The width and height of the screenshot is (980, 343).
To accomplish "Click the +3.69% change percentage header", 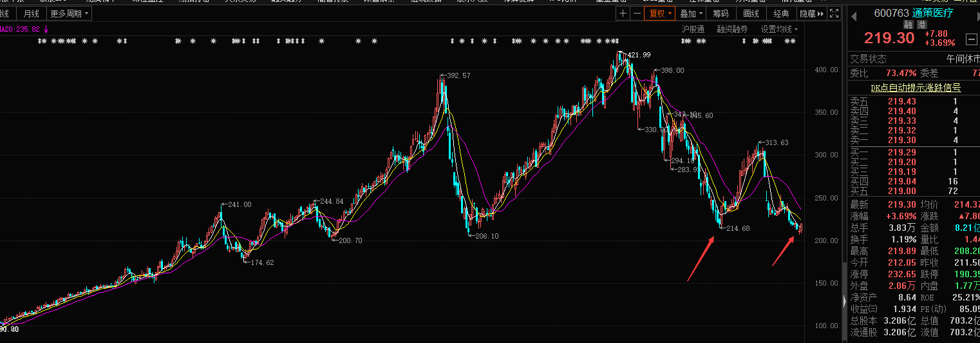I will pos(940,43).
